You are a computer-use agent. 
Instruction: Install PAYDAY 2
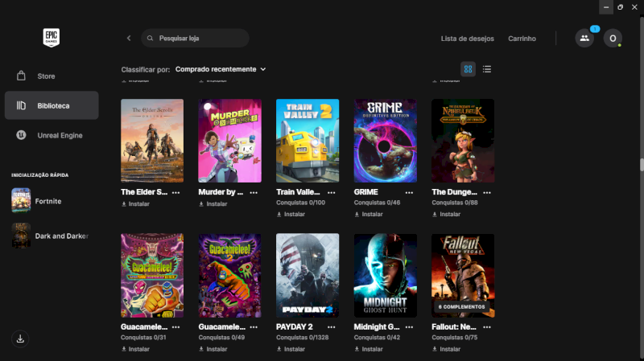tap(291, 349)
